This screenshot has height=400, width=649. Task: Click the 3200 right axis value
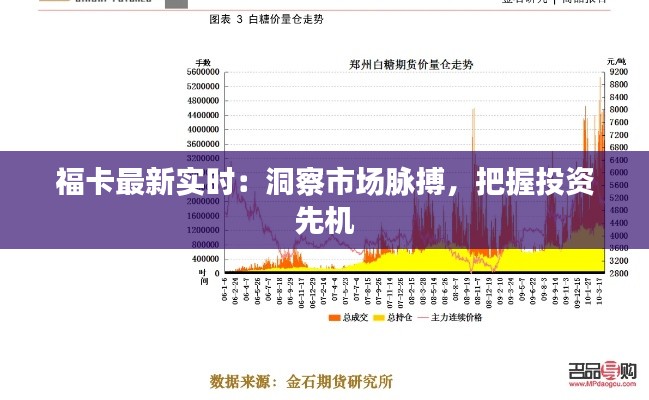[618, 261]
